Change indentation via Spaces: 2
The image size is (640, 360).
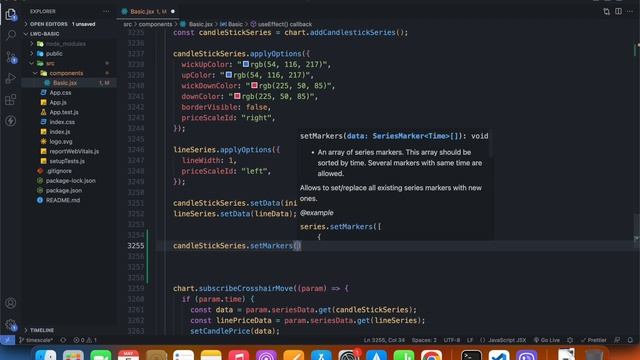(424, 340)
